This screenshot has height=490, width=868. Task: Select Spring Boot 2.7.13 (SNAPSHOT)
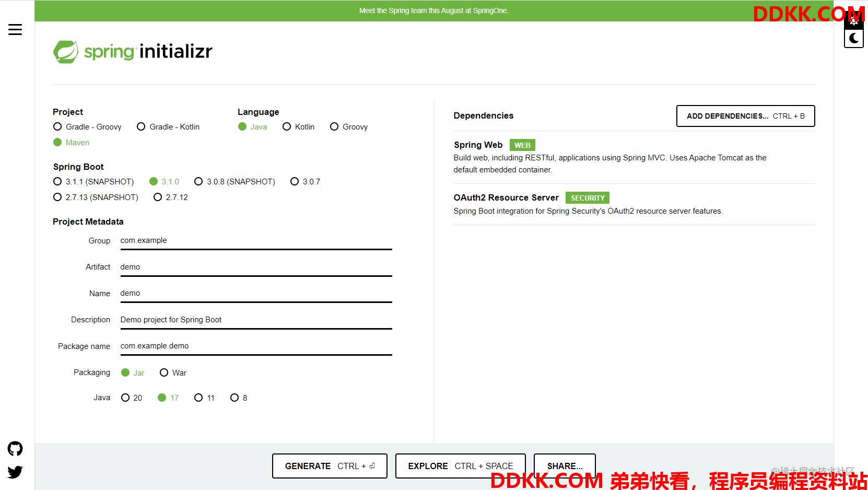tap(96, 197)
